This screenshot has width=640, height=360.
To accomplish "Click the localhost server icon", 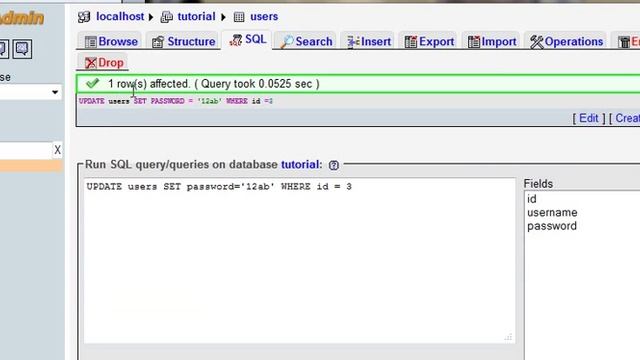I will pyautogui.click(x=84, y=17).
